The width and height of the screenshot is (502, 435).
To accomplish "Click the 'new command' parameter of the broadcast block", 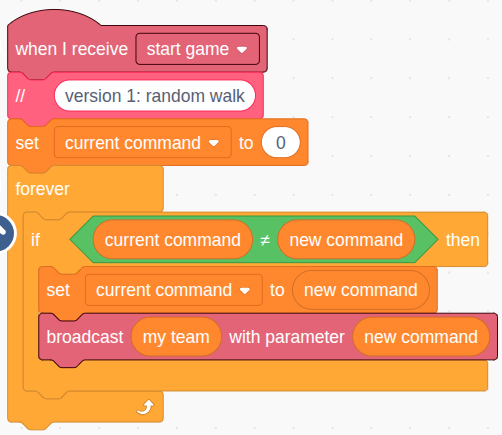I will (x=421, y=337).
